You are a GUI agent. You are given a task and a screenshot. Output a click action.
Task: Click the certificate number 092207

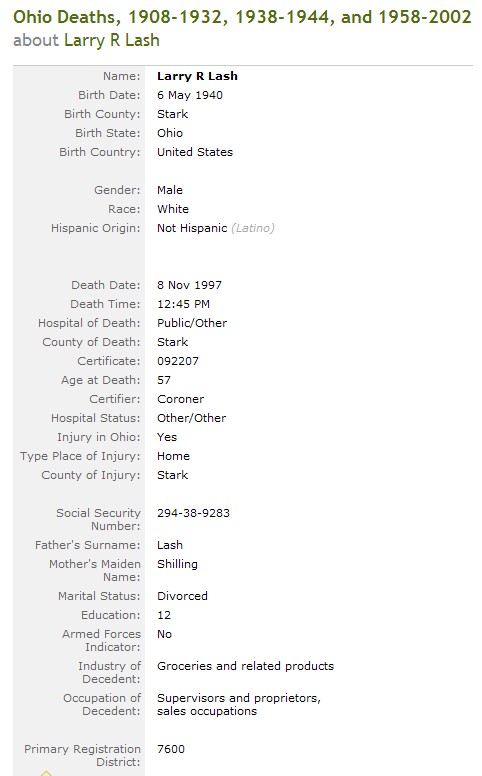pyautogui.click(x=178, y=361)
